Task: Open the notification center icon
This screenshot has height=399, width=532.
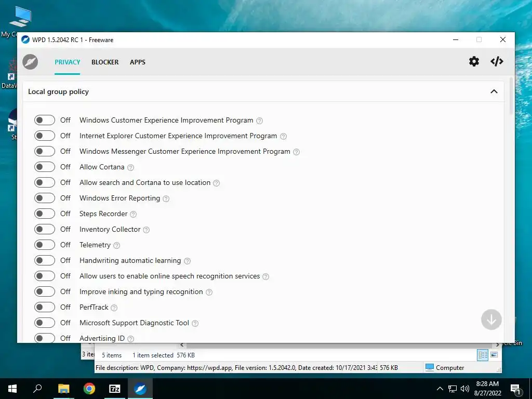Action: coord(516,389)
